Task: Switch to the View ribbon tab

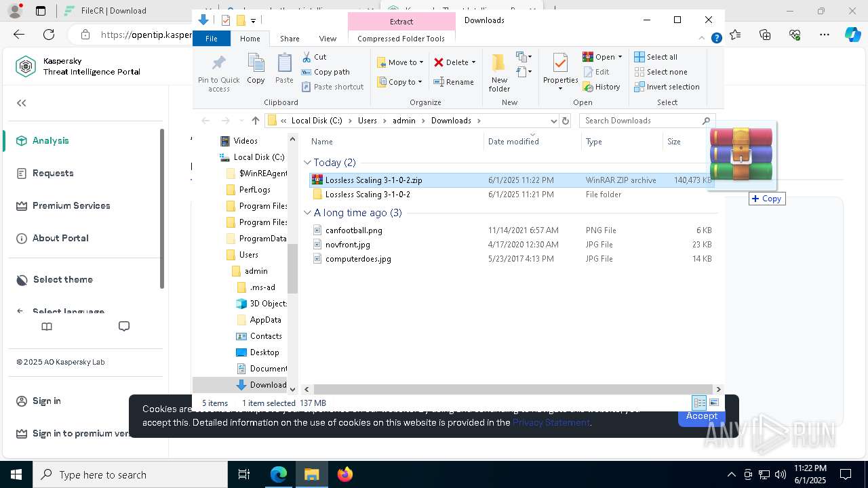Action: tap(328, 39)
